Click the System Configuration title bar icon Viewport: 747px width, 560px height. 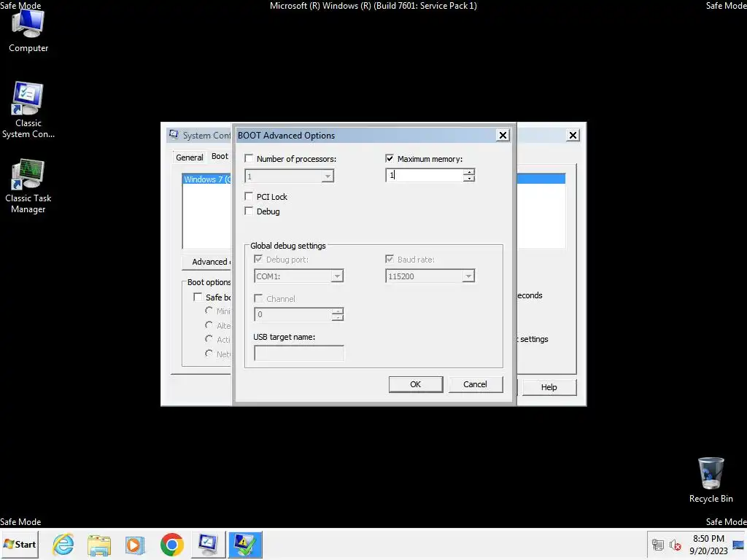(x=174, y=135)
